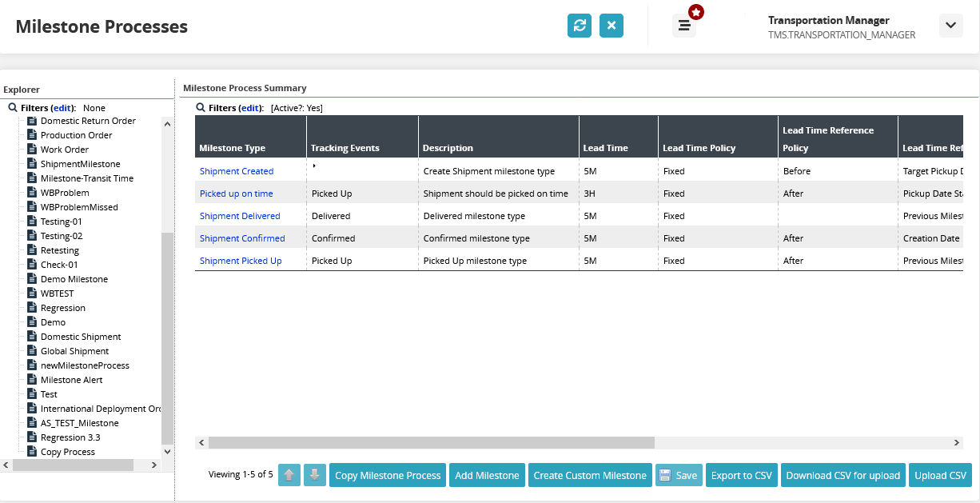Click the Explorer tree scroll down arrow
The image size is (980, 503).
tap(167, 452)
